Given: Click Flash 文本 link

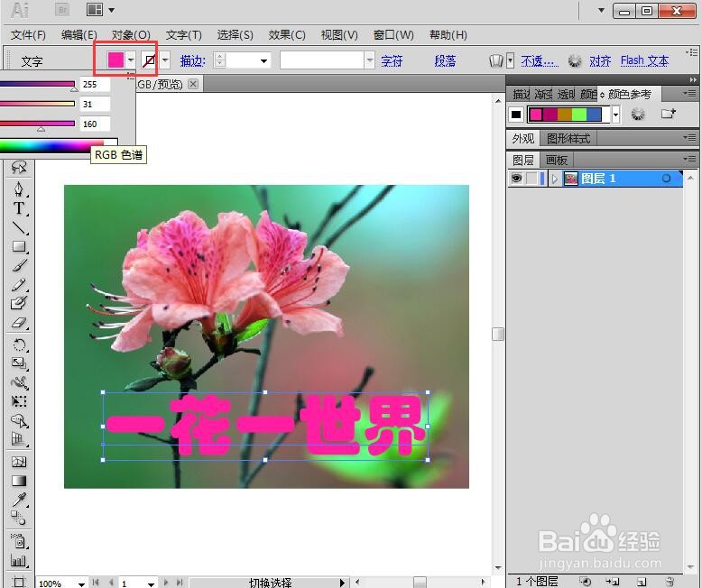Looking at the screenshot, I should 644,60.
